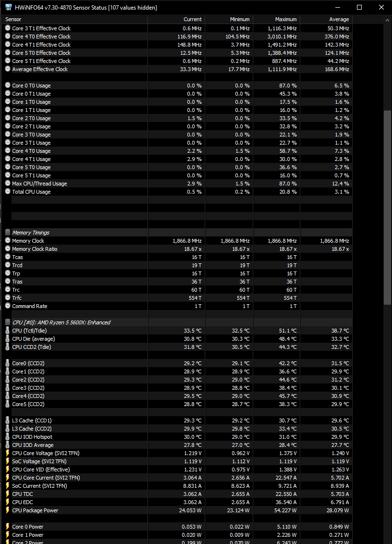
Task: Click the Average column header
Action: 326,19
